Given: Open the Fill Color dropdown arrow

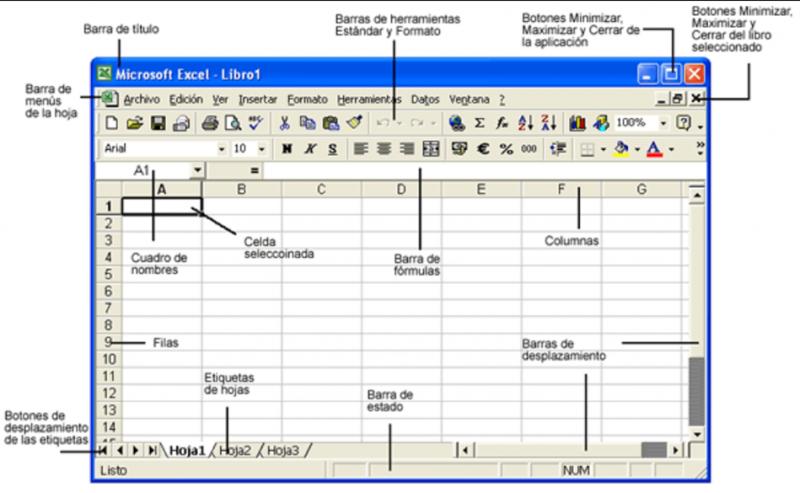Looking at the screenshot, I should click(x=637, y=150).
